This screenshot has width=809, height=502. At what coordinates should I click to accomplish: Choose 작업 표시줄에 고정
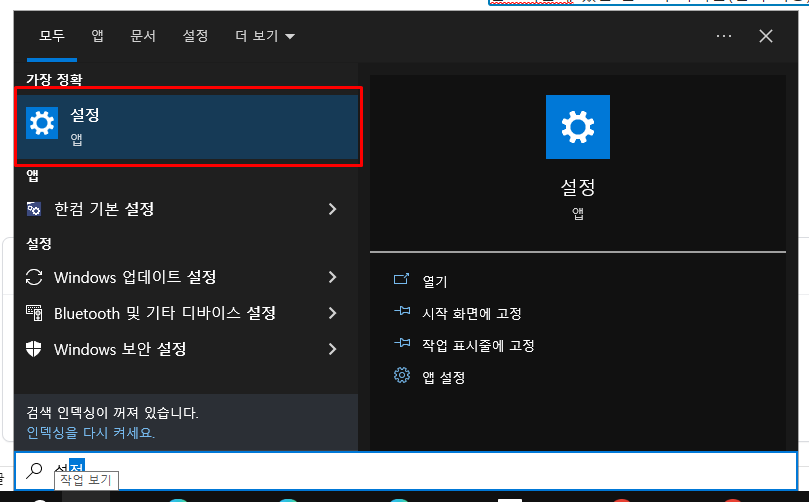click(478, 345)
